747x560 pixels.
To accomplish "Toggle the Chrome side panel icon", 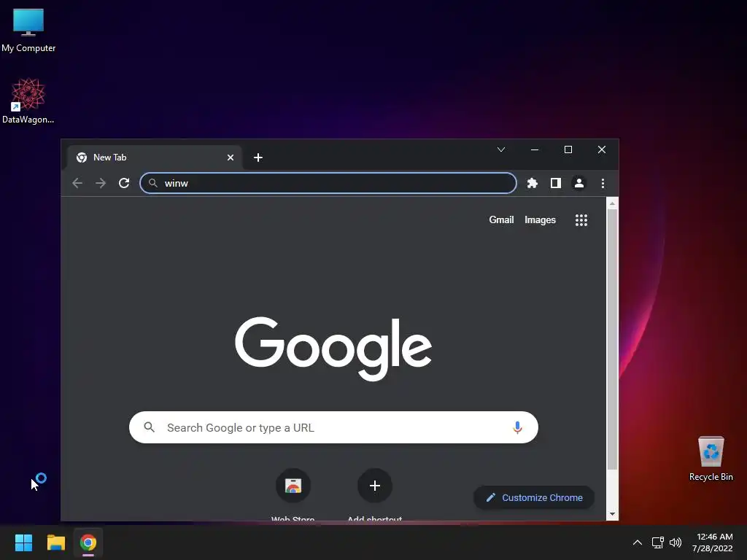I will coord(555,183).
